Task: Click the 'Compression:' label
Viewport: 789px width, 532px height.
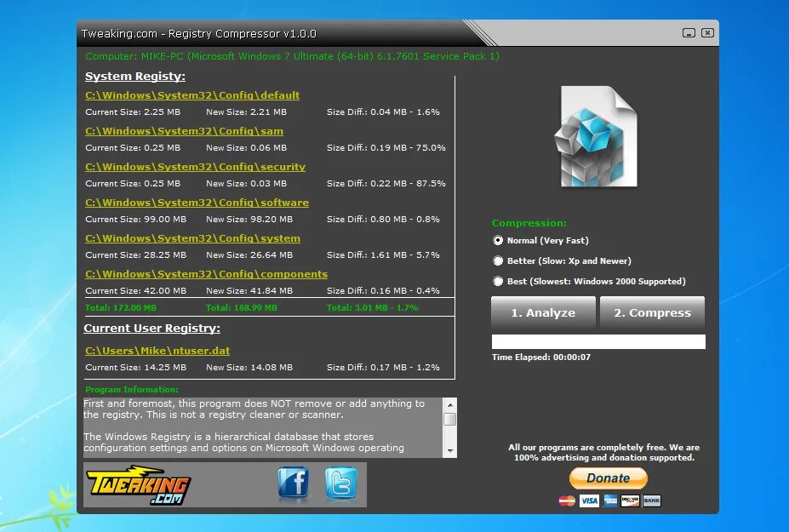Action: pos(529,223)
